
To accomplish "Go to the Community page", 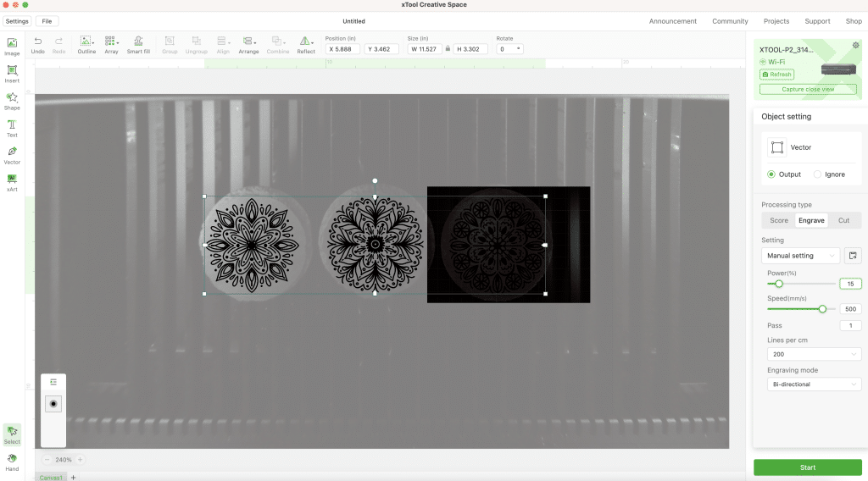I will pos(730,21).
